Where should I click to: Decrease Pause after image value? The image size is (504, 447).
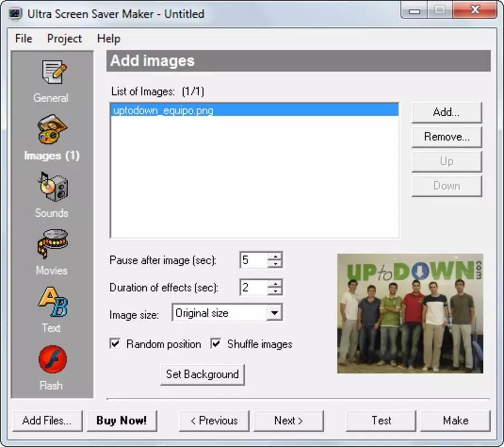coord(275,264)
